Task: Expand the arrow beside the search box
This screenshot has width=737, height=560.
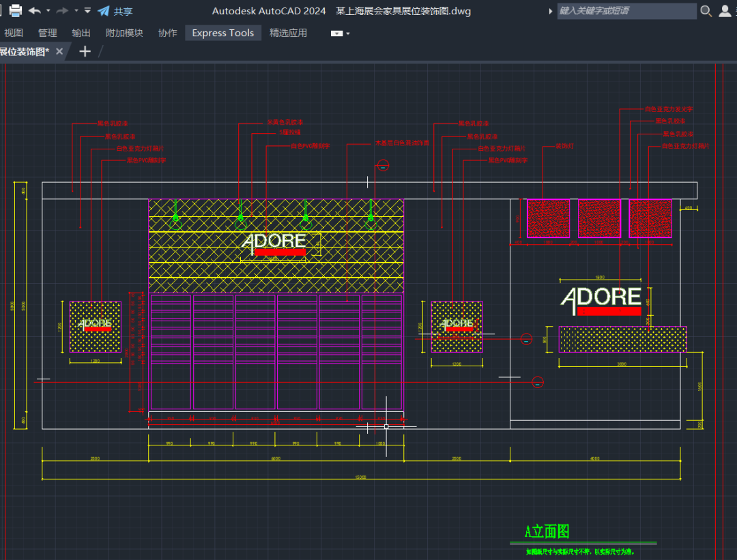Action: tap(551, 11)
